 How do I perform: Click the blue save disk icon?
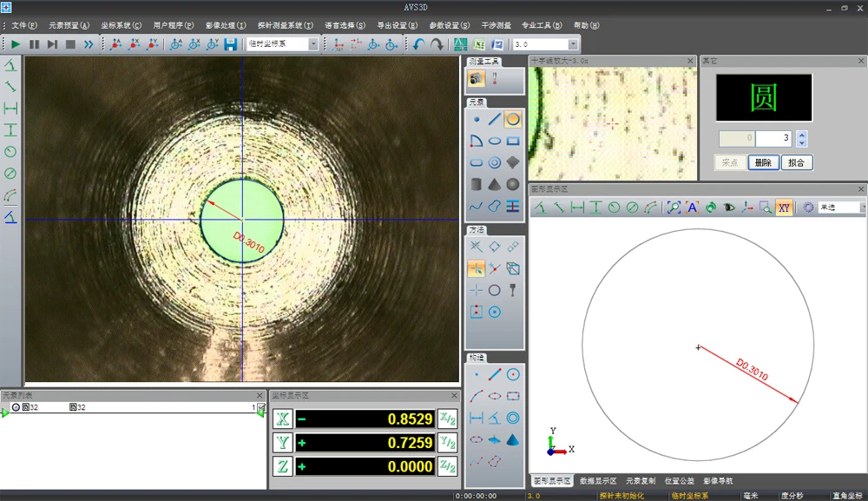click(x=231, y=44)
